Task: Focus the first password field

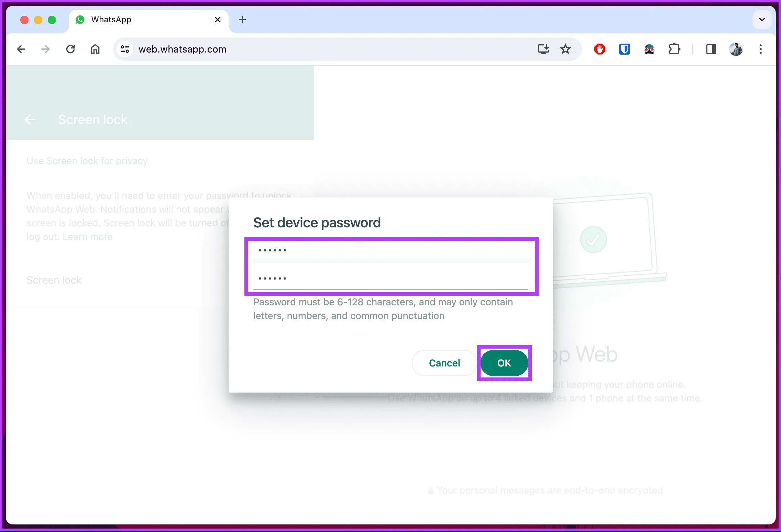Action: click(390, 251)
